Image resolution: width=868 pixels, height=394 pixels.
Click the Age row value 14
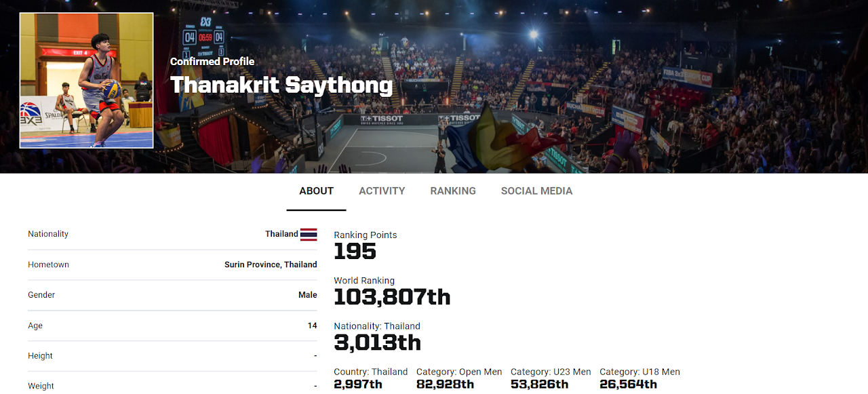coord(312,326)
